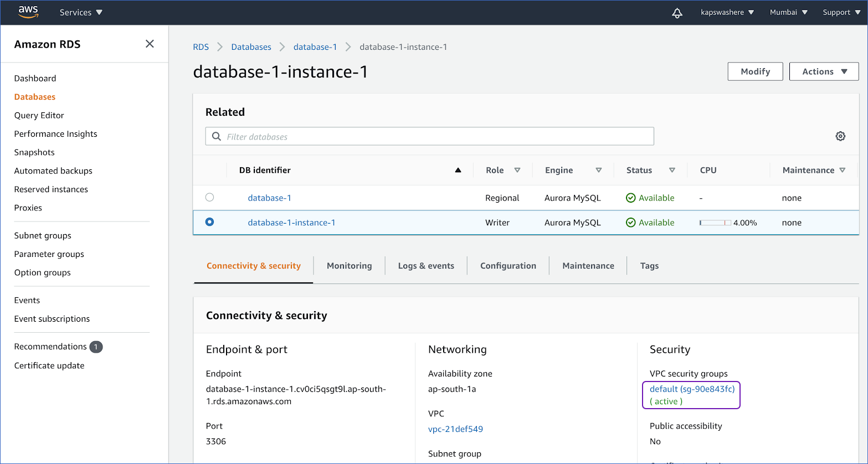This screenshot has width=868, height=464.
Task: Go to Databases breadcrumb link
Action: 251,47
